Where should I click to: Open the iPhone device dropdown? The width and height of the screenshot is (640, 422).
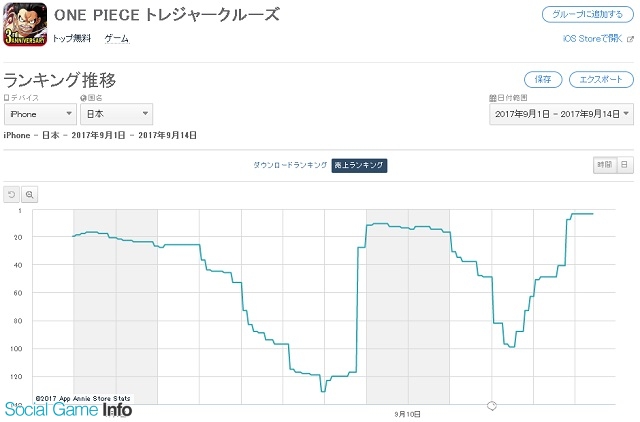point(40,114)
